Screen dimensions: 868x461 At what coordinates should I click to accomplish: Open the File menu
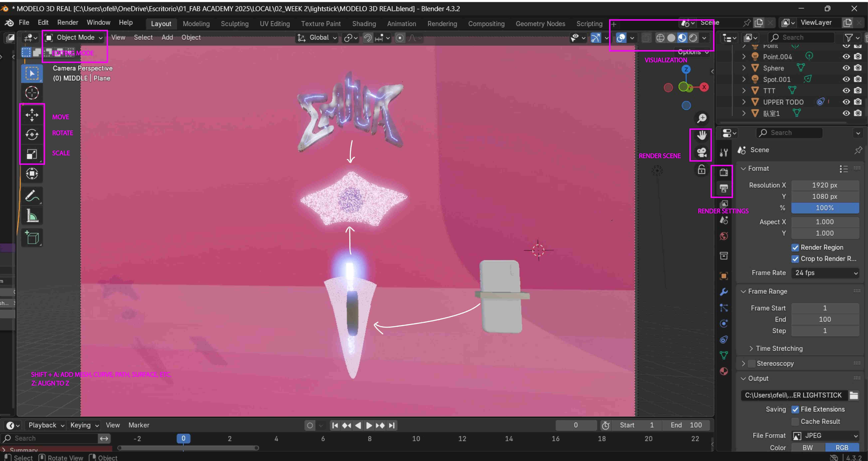pos(24,22)
